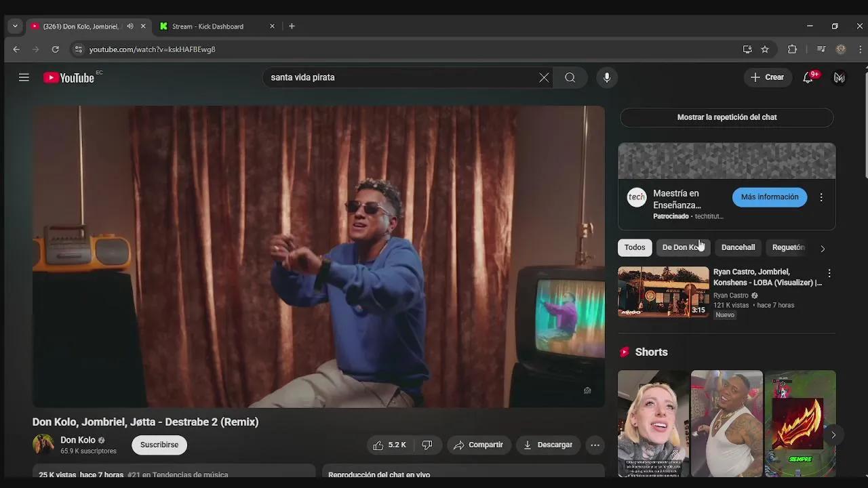Open the Don Kolo channel name link
868x488 pixels.
(x=78, y=441)
